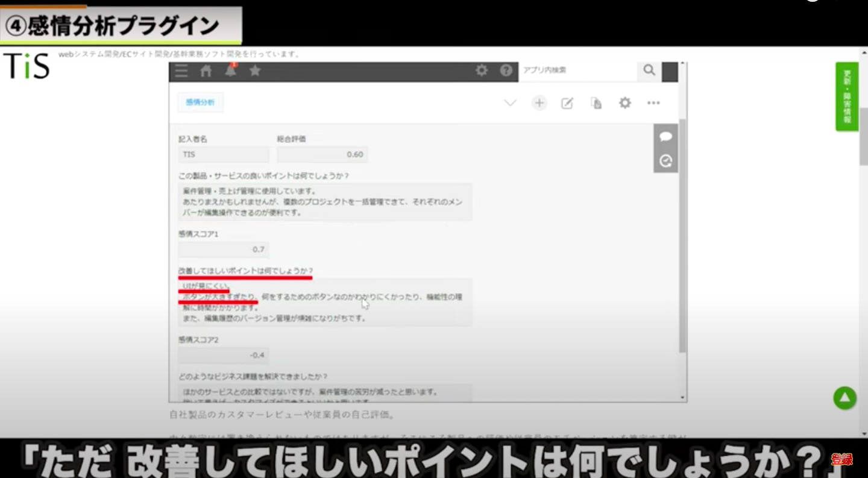Click the star bookmark icon
The image size is (868, 478).
pyautogui.click(x=255, y=71)
